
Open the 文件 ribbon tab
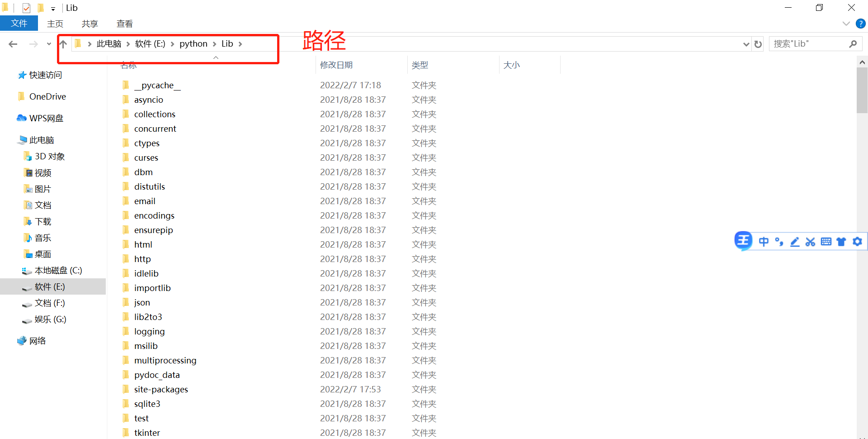(x=19, y=24)
